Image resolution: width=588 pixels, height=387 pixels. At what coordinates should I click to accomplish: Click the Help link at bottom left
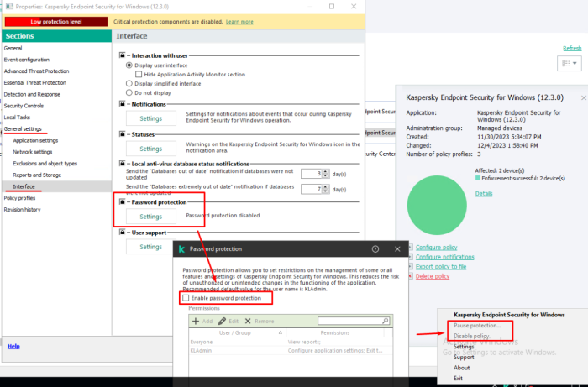[x=13, y=346]
